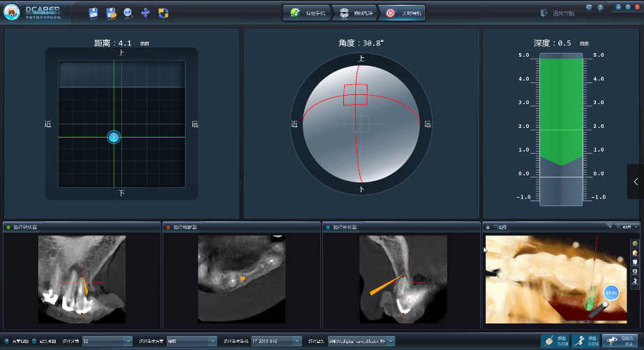Click the rightmost status button in bottom bar
This screenshot has height=350, width=644.
point(620,341)
